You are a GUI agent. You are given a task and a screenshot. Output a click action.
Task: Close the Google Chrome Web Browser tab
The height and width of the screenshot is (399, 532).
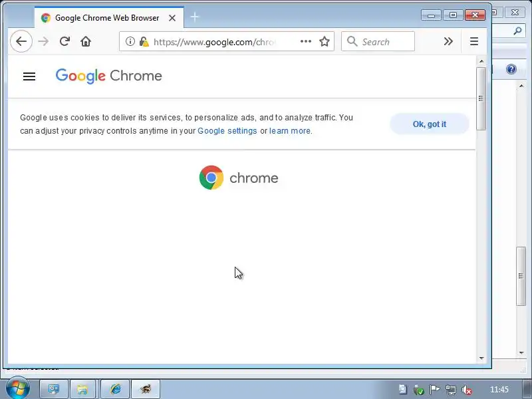(172, 18)
